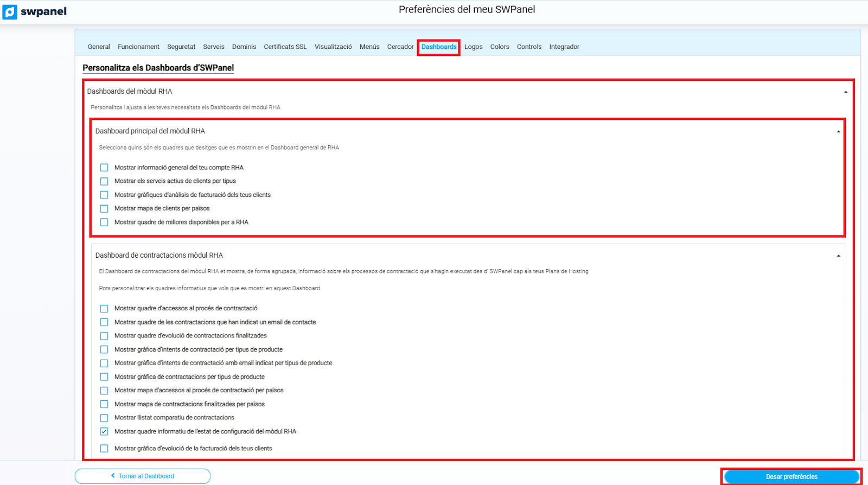
Task: Check Mostrar els serveis actius de clients
Action: point(104,181)
